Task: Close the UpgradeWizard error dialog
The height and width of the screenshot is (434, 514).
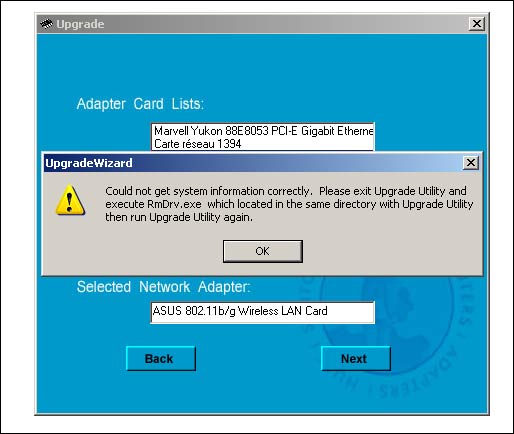Action: pos(471,163)
